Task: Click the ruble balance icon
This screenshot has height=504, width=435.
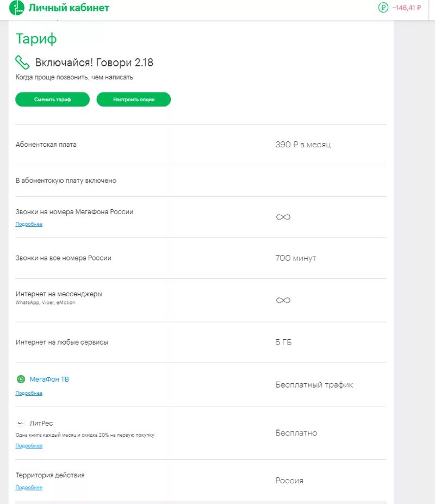Action: [x=383, y=8]
